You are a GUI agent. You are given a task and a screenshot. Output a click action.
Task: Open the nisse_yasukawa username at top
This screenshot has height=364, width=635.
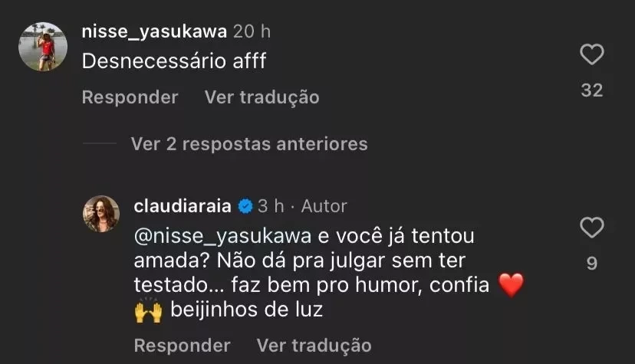click(153, 31)
